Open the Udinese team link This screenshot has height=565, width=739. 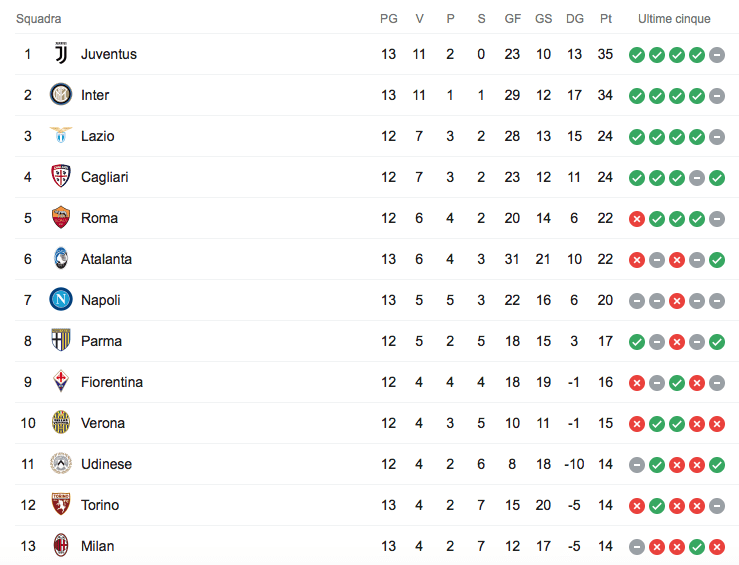106,464
